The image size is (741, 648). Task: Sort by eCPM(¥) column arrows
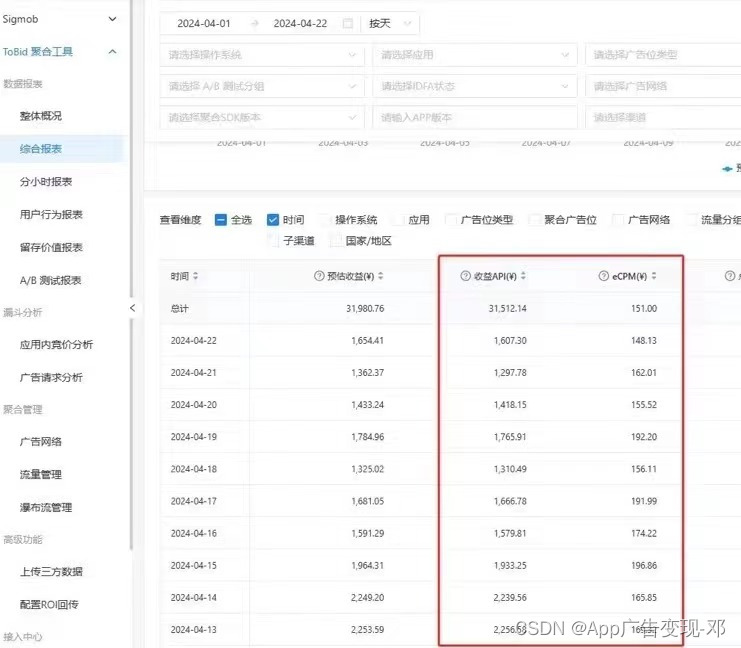pyautogui.click(x=654, y=276)
